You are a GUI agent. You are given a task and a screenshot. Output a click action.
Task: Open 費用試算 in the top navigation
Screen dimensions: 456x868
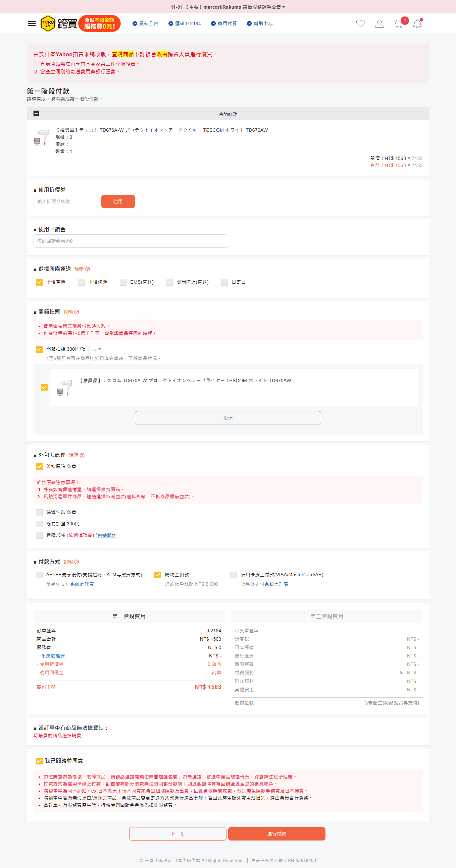[224, 23]
